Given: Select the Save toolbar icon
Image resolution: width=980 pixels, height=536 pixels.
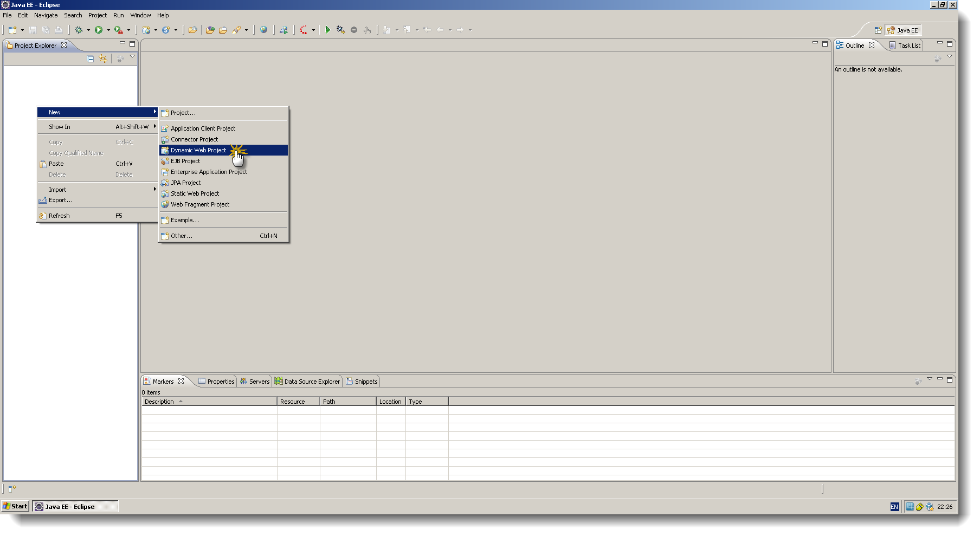Looking at the screenshot, I should (33, 30).
